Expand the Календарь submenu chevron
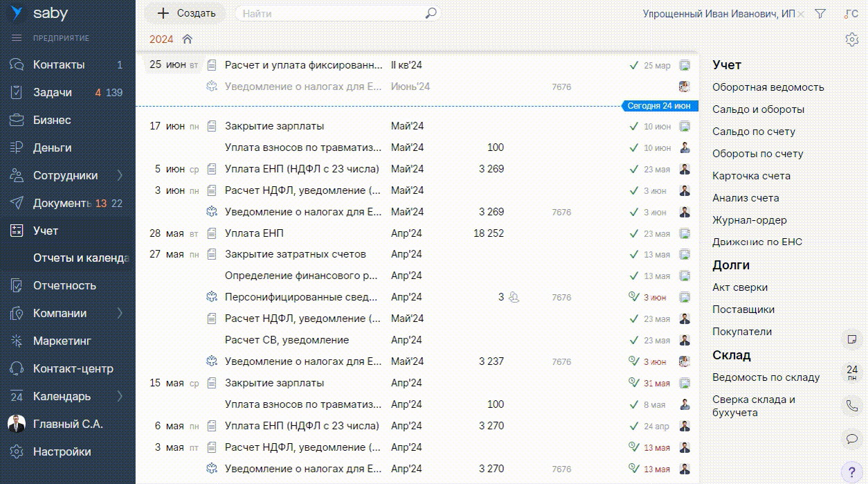 [x=120, y=396]
